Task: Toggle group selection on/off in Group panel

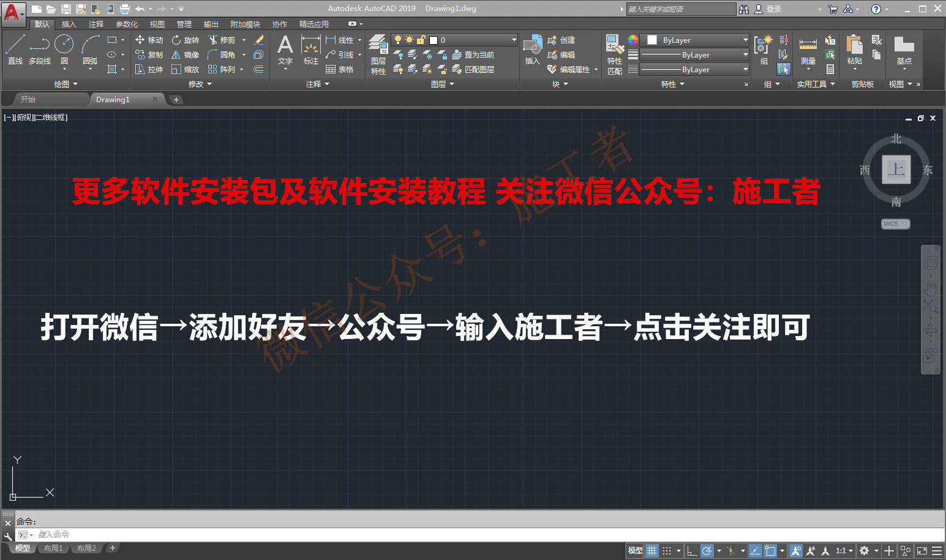Action: tap(784, 69)
